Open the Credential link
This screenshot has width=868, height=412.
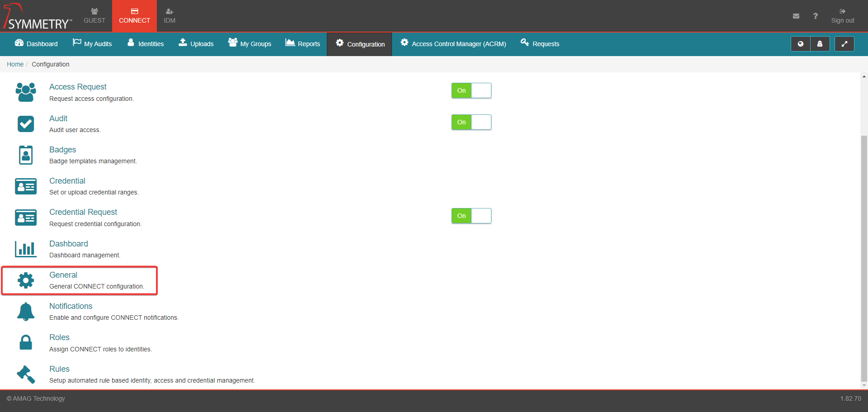pyautogui.click(x=67, y=181)
